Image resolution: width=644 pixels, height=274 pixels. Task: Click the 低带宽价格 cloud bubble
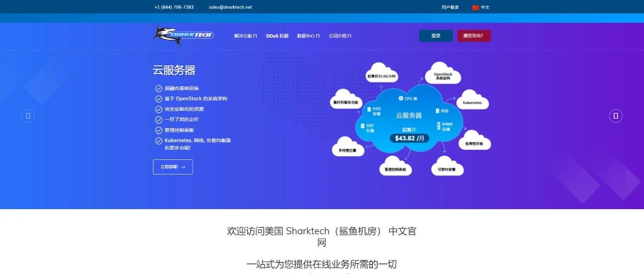pyautogui.click(x=474, y=141)
